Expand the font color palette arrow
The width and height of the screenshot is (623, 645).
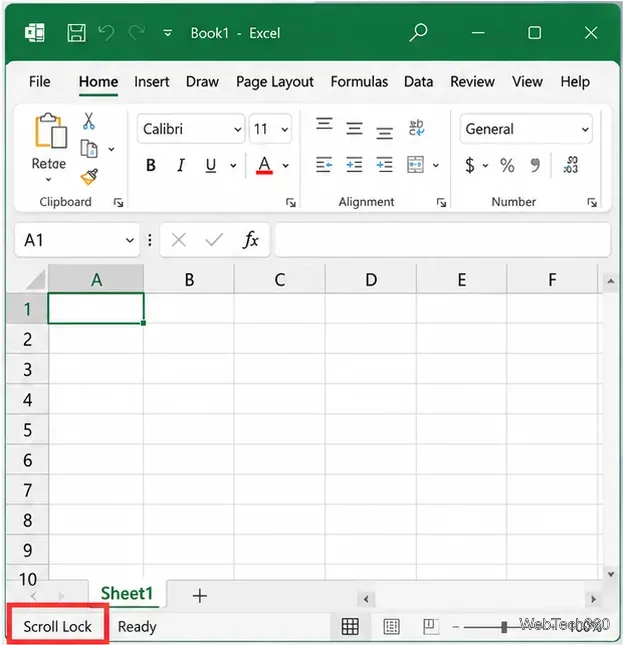coord(285,166)
